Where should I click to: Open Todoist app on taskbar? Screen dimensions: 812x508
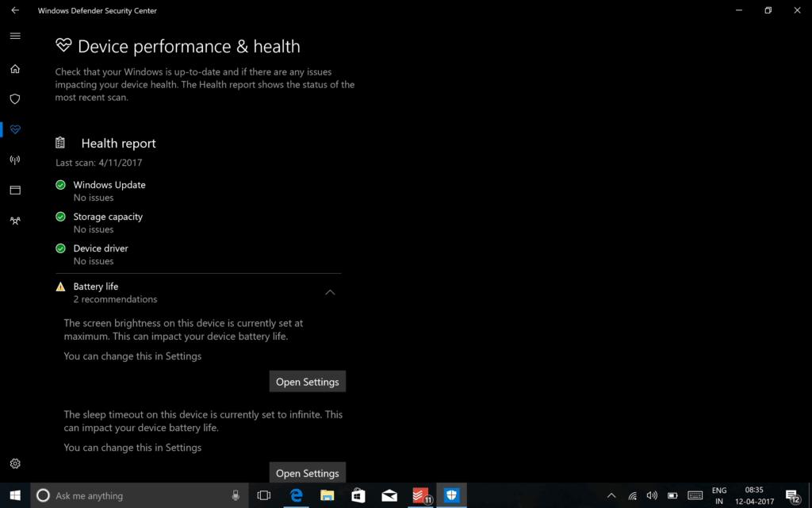tap(420, 495)
